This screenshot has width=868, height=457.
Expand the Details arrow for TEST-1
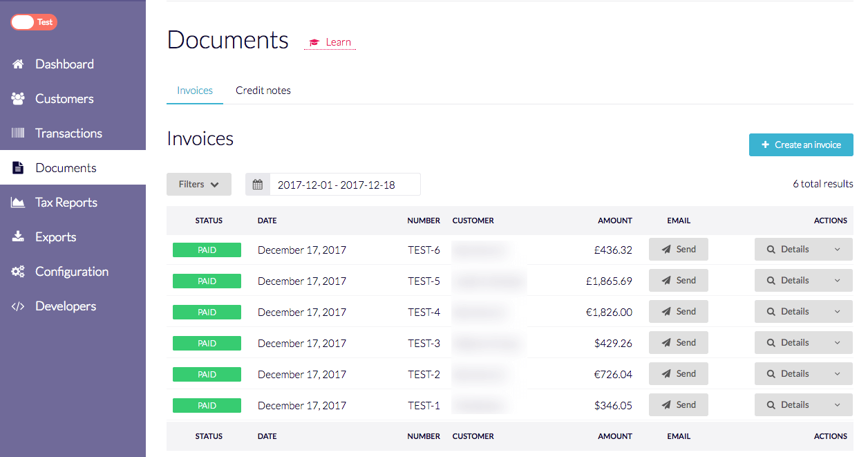[838, 405]
